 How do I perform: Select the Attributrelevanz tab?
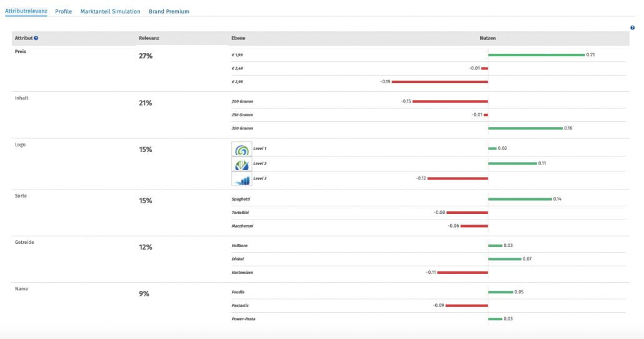tap(26, 11)
